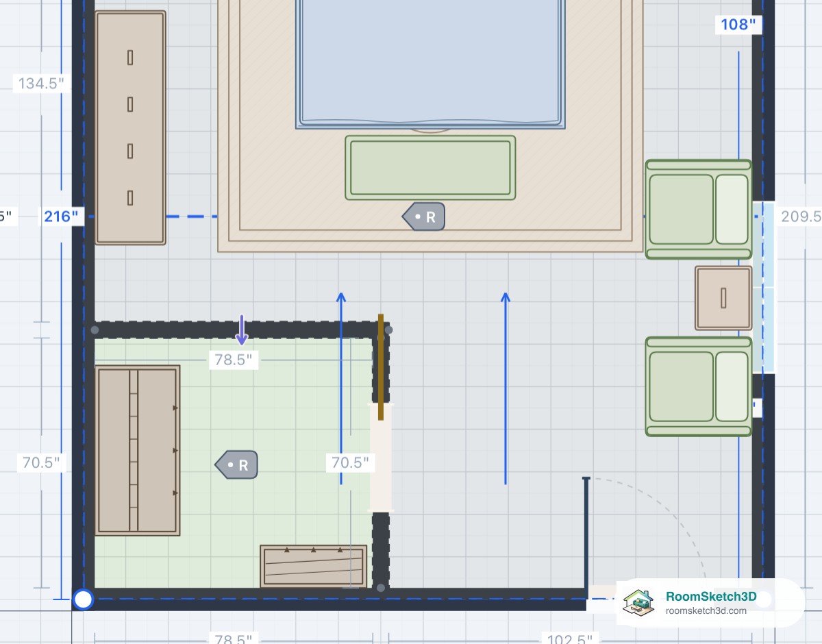Select the window on the right wall
This screenshot has width=822, height=644.
click(764, 287)
